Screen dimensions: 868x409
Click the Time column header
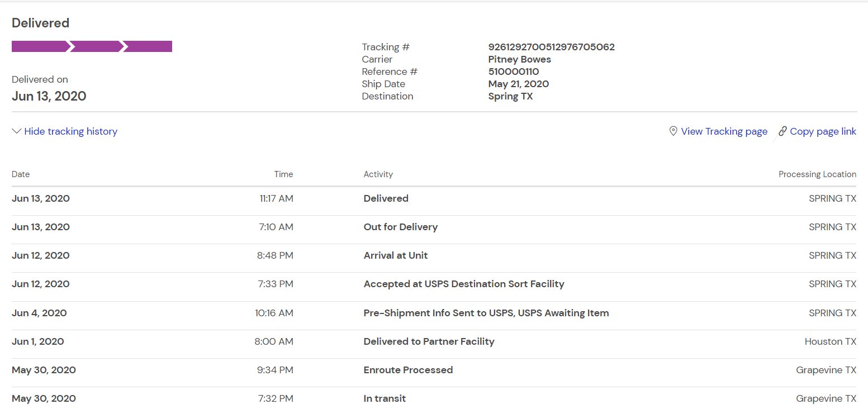[x=283, y=174]
